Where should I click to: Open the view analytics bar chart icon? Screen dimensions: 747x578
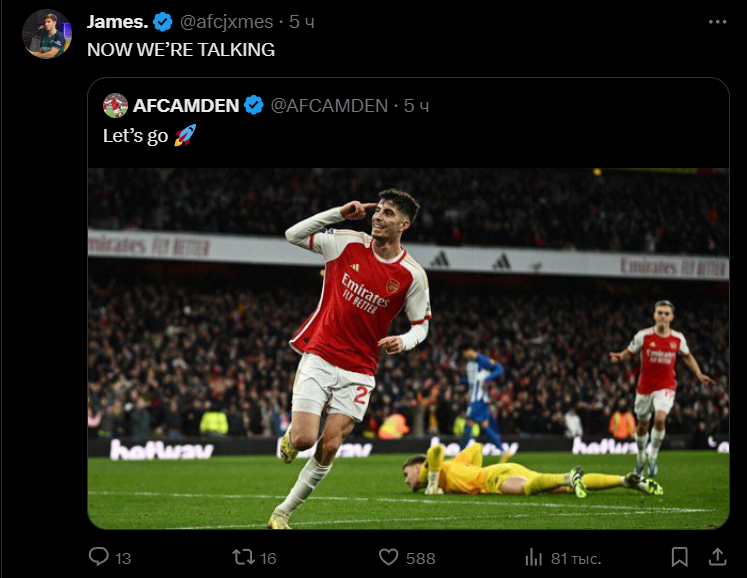pyautogui.click(x=535, y=557)
